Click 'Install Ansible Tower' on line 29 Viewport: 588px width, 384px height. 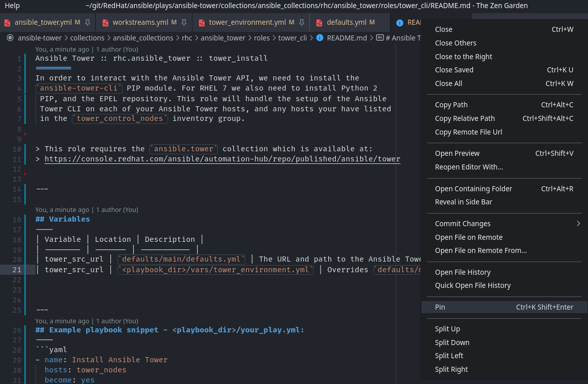pos(120,360)
